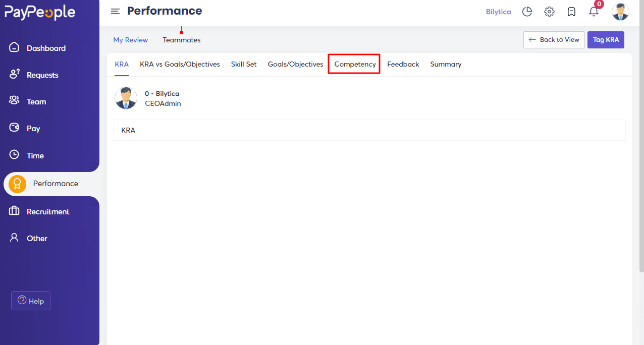Toggle the hamburger menu icon

(x=115, y=12)
